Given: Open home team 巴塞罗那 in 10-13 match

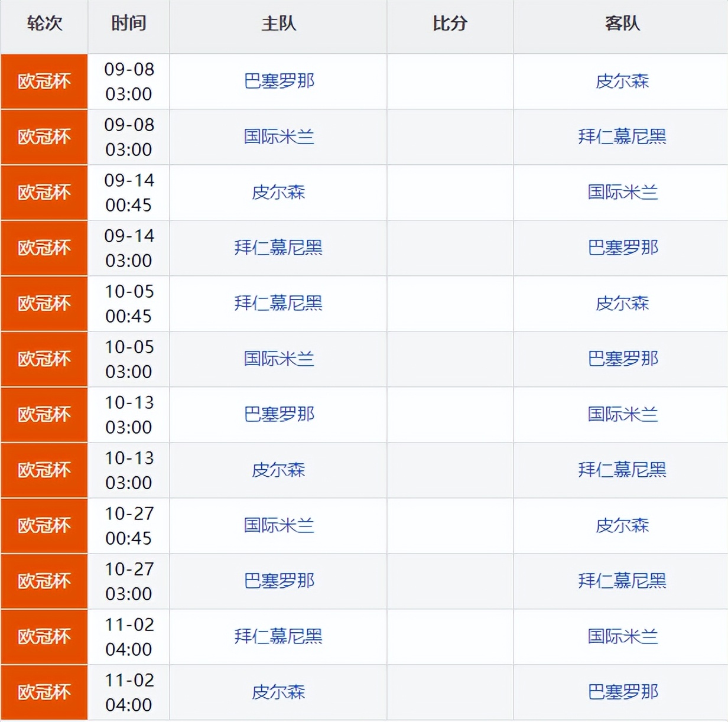Looking at the screenshot, I should click(x=279, y=414).
